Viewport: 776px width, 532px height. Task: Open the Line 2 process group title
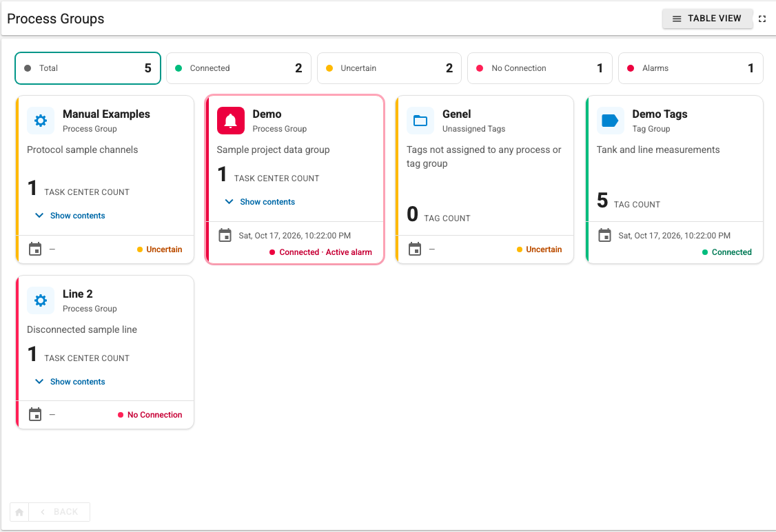pyautogui.click(x=78, y=294)
